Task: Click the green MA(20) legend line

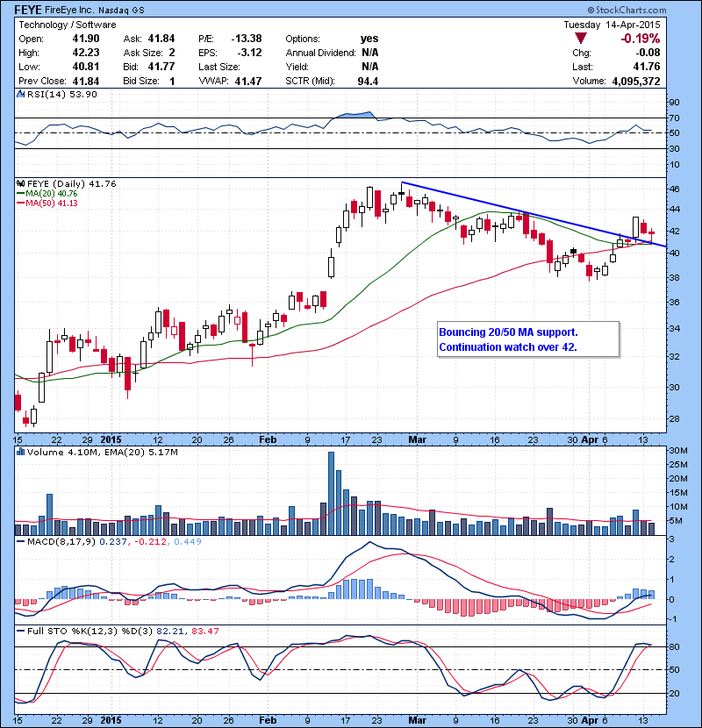Action: (21, 194)
